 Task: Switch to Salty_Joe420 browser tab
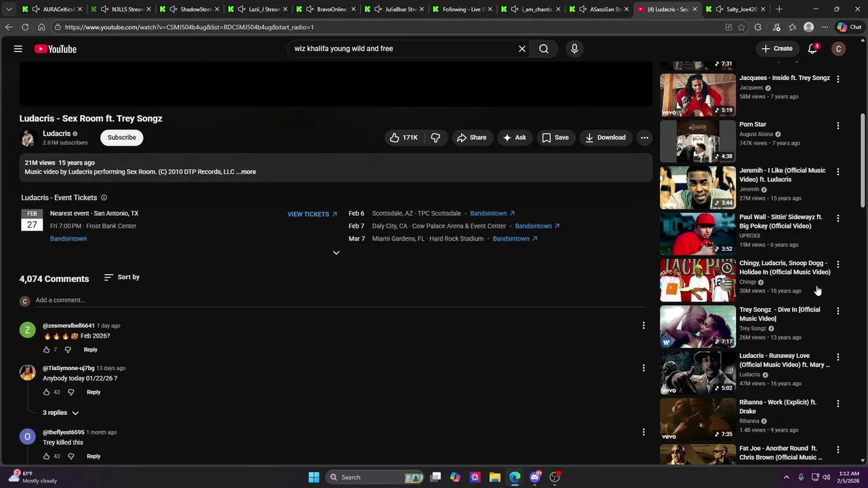tap(734, 9)
